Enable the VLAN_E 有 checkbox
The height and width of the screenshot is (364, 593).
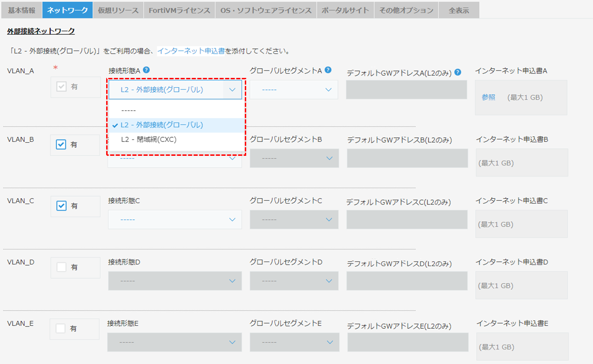coord(61,328)
